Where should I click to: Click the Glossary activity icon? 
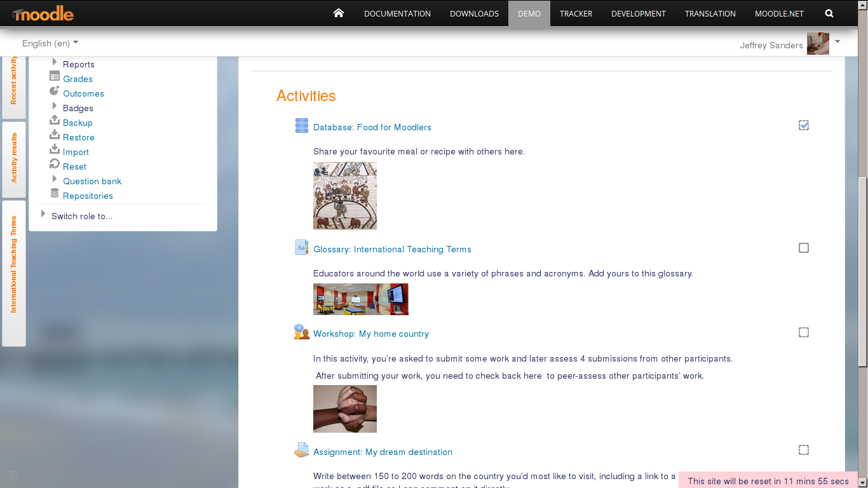(302, 248)
